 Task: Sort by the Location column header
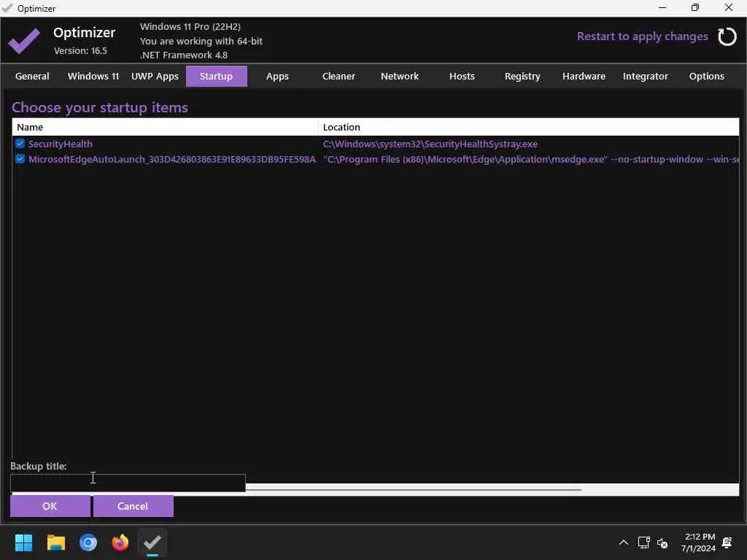(x=529, y=127)
